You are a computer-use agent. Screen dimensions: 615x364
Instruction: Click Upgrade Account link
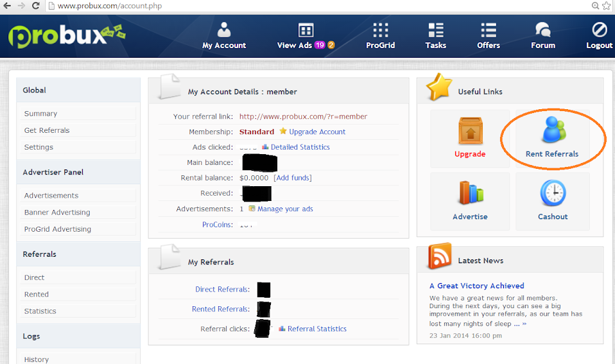coord(317,132)
